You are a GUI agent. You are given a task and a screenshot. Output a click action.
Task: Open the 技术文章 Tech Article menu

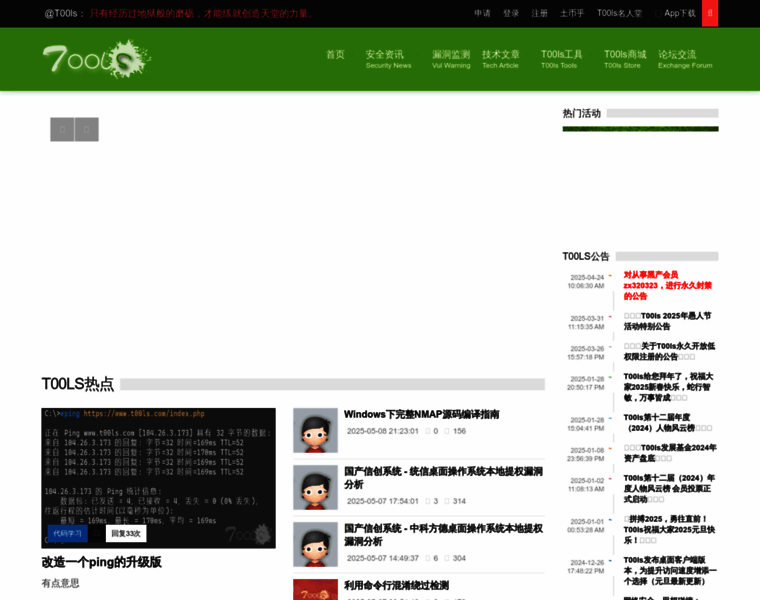point(501,59)
